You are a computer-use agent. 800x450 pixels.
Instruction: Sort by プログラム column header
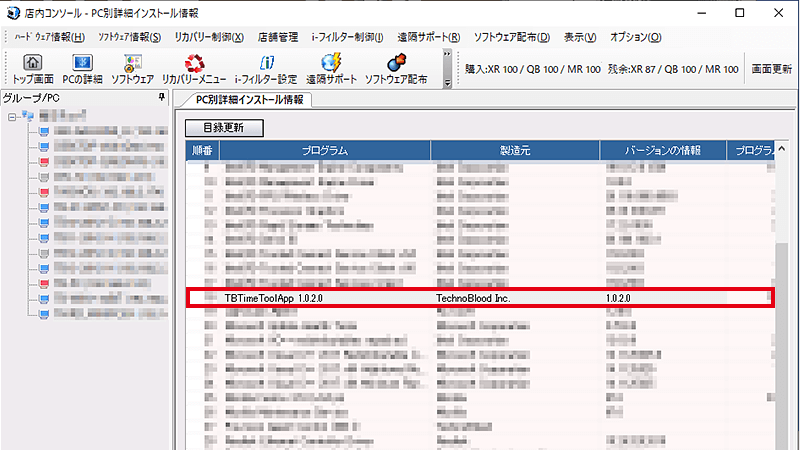(325, 151)
